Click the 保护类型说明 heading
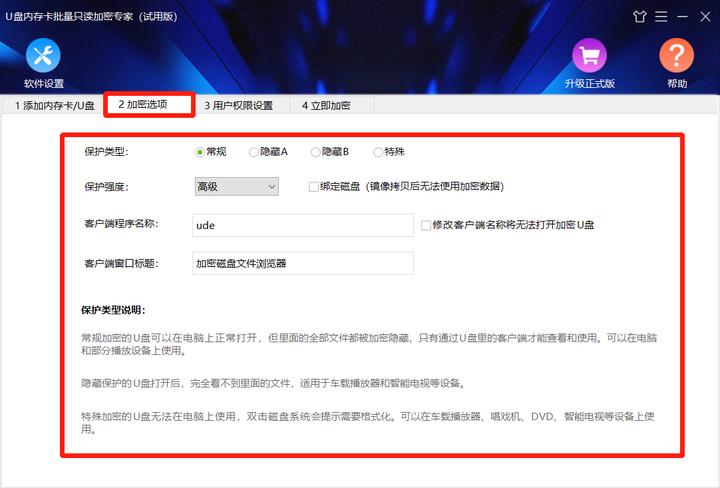Screen dimensions: 720x488 point(113,310)
